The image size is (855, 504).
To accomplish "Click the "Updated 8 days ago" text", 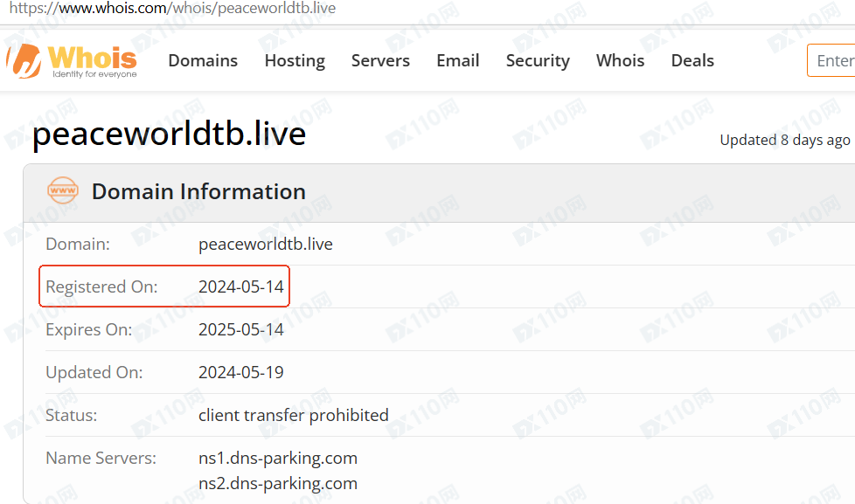I will pos(784,140).
